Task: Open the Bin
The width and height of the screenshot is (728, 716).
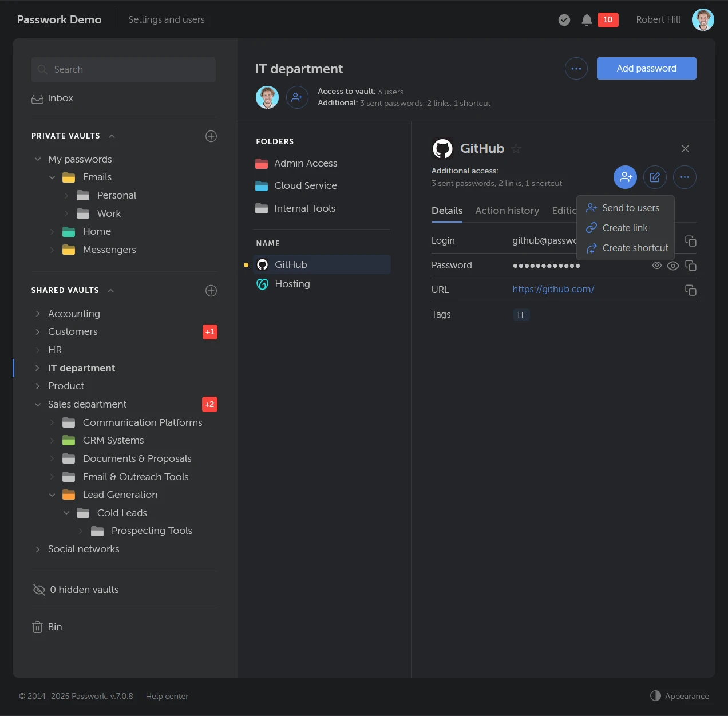Action: [x=54, y=627]
